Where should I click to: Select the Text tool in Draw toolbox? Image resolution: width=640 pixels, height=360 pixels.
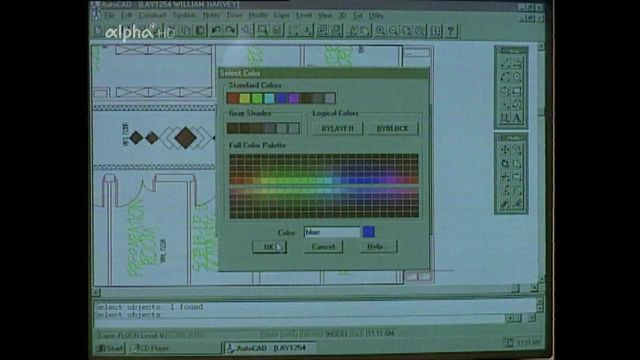pos(517,118)
